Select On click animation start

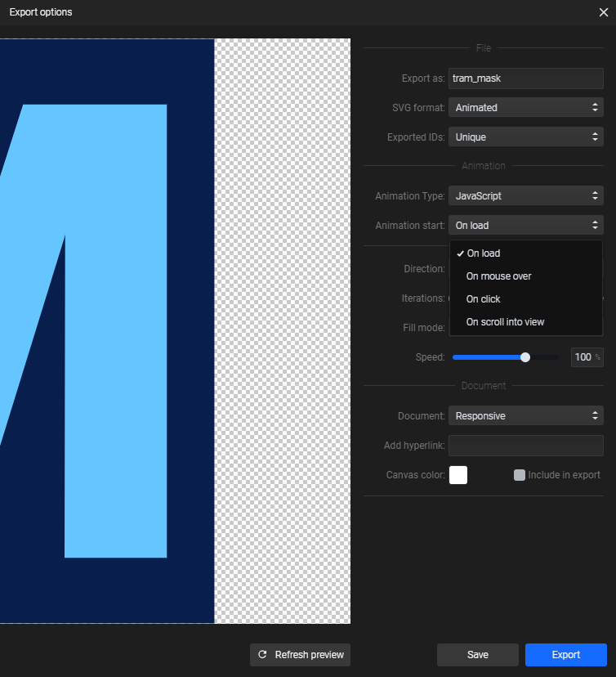point(484,299)
